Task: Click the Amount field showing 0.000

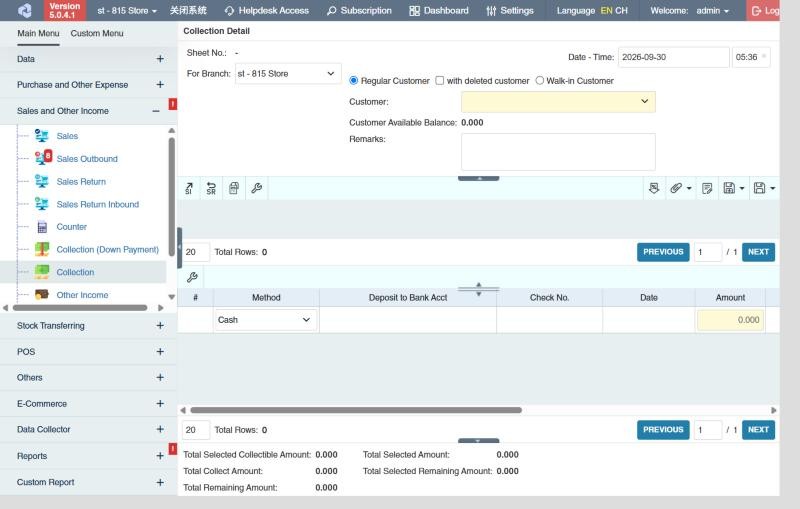Action: pos(730,320)
